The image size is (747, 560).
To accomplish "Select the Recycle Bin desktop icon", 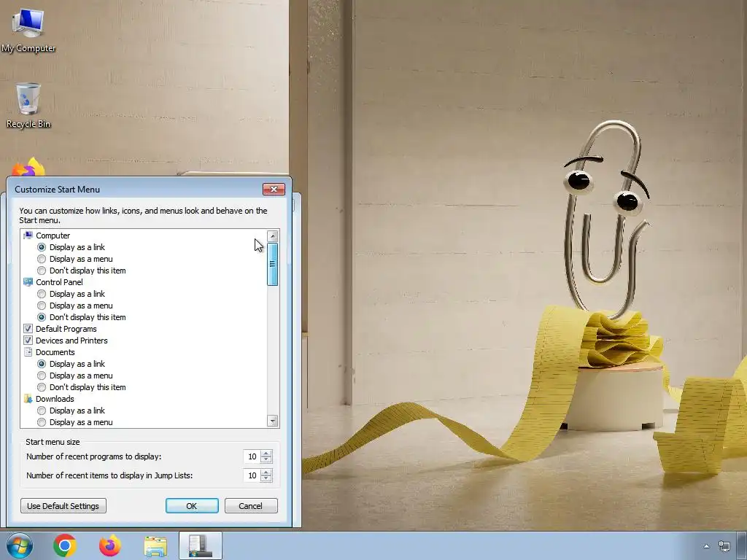I will pos(28,106).
